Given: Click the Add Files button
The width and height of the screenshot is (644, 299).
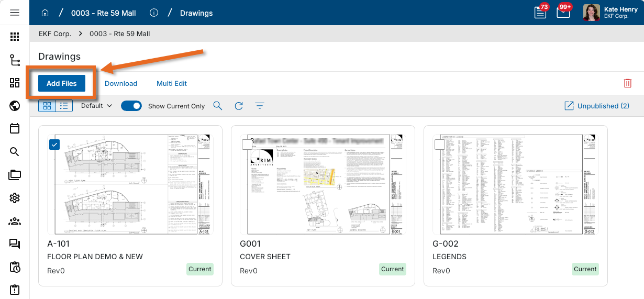Looking at the screenshot, I should (x=62, y=83).
